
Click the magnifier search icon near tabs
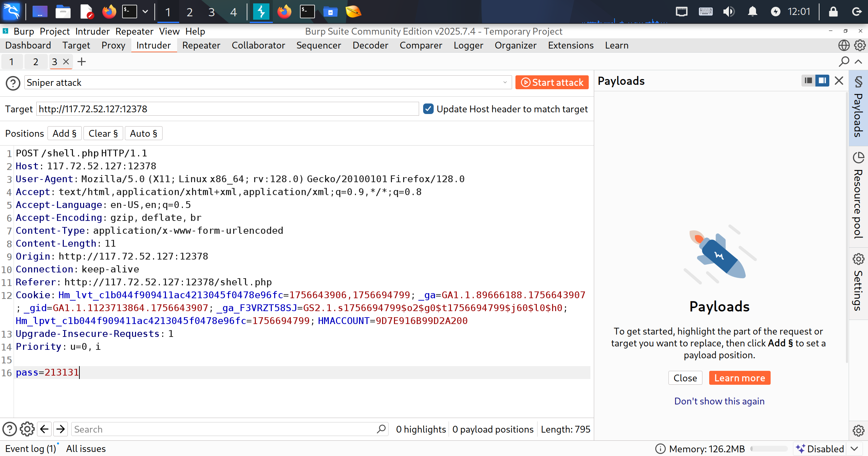click(x=844, y=62)
